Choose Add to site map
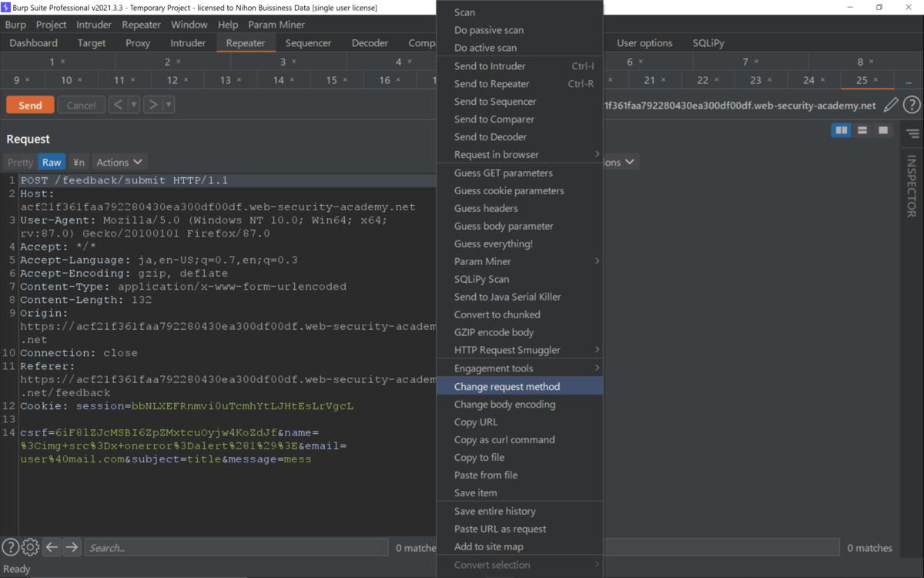924x578 pixels. point(519,547)
